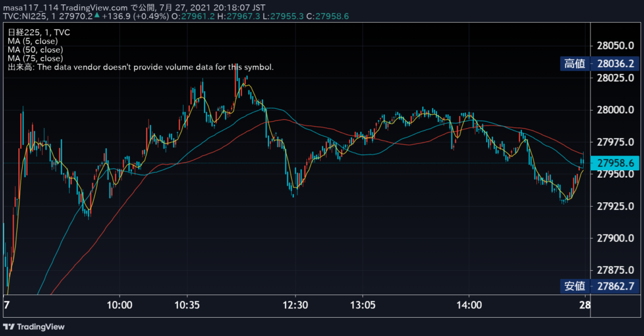Click the 27875.0 price axis label
644x336 pixels.
coord(615,270)
